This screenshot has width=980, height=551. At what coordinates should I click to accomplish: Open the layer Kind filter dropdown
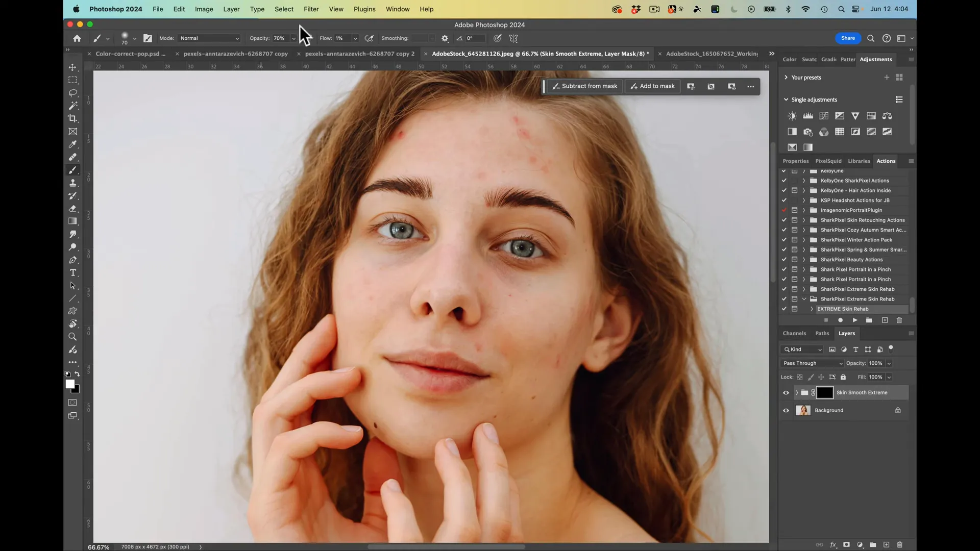click(802, 349)
